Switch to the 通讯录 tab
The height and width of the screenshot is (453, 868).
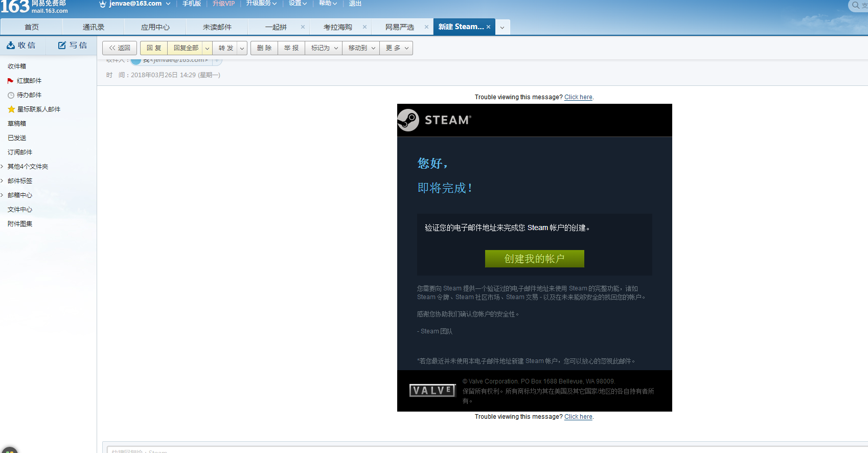pos(93,27)
